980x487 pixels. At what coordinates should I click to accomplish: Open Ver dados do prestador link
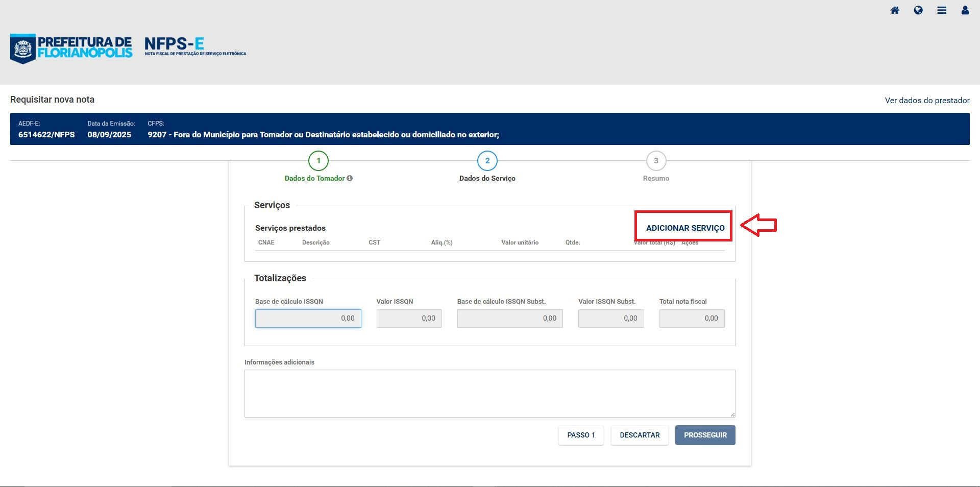click(x=926, y=101)
